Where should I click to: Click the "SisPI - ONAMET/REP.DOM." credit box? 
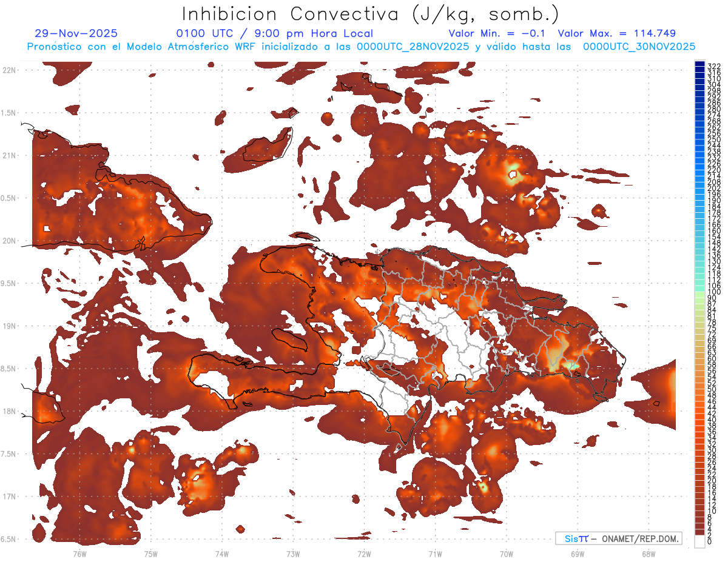click(618, 539)
